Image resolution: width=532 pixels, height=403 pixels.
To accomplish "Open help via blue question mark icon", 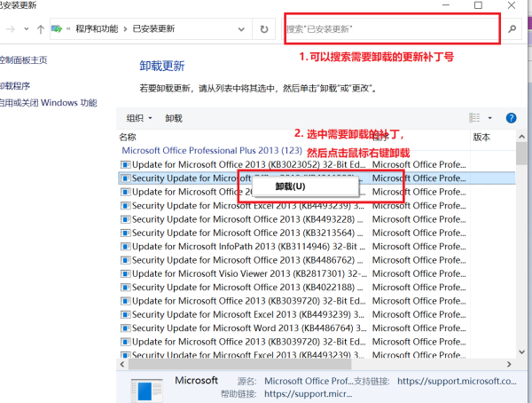I will (511, 117).
